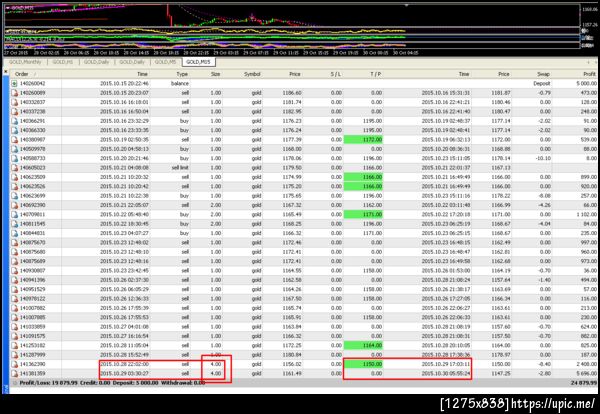
Task: Sort by the S / L column header
Action: click(336, 74)
